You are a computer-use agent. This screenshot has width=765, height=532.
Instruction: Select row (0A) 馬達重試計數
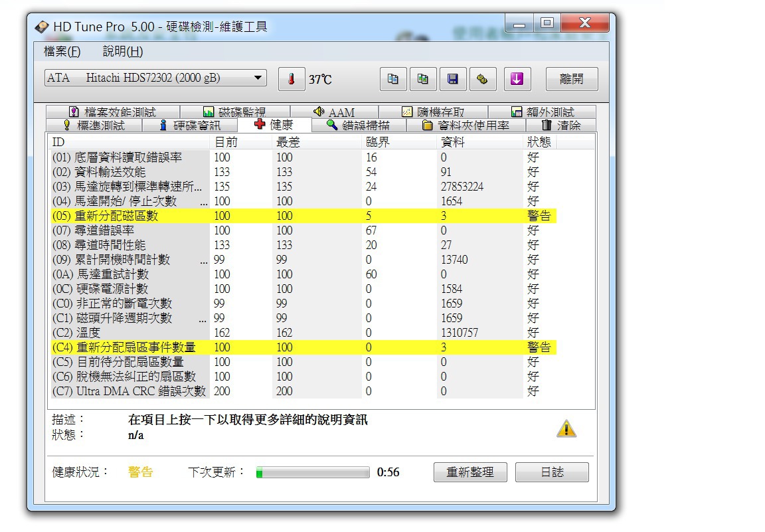click(x=303, y=274)
